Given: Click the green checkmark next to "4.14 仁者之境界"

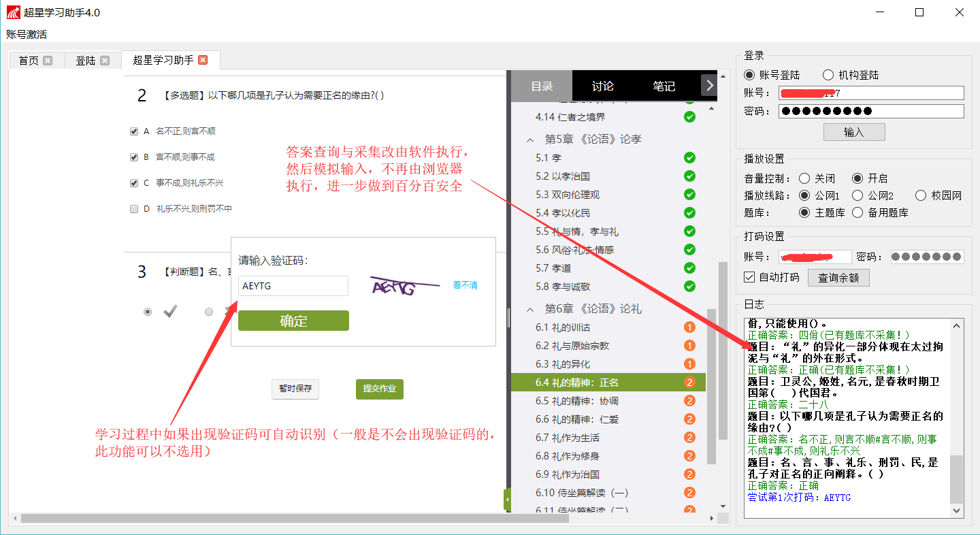Looking at the screenshot, I should click(689, 116).
